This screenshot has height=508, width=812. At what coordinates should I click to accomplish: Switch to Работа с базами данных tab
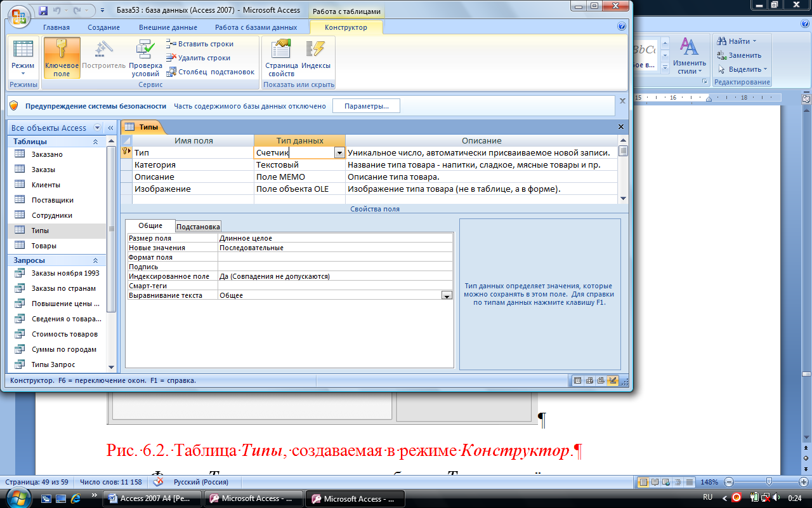tap(256, 27)
